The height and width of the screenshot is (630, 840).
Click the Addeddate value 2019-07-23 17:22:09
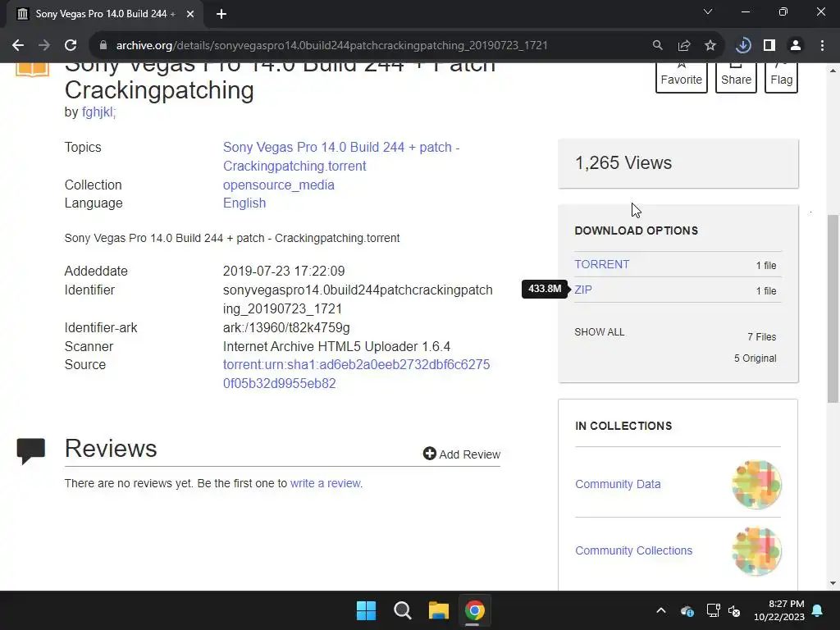tap(284, 271)
